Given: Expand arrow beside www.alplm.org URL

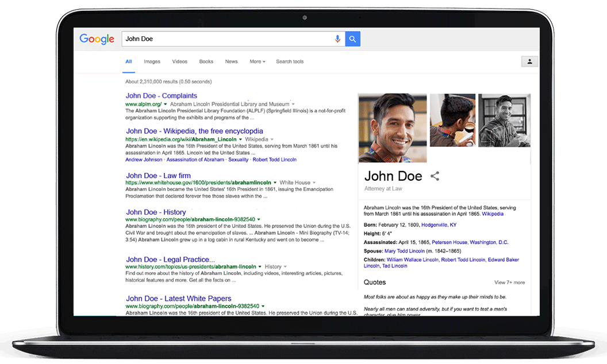Looking at the screenshot, I should point(166,104).
